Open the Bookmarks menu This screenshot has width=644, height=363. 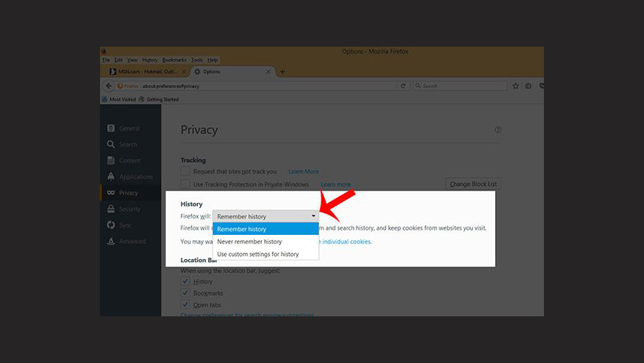[174, 60]
